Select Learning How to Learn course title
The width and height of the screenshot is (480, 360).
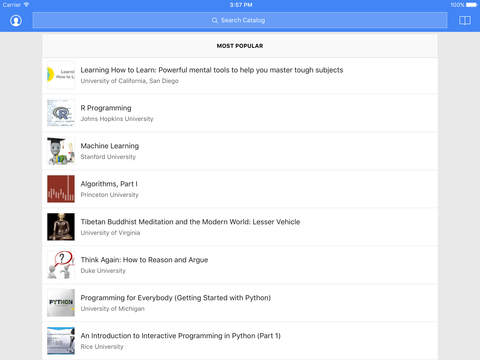(x=212, y=70)
